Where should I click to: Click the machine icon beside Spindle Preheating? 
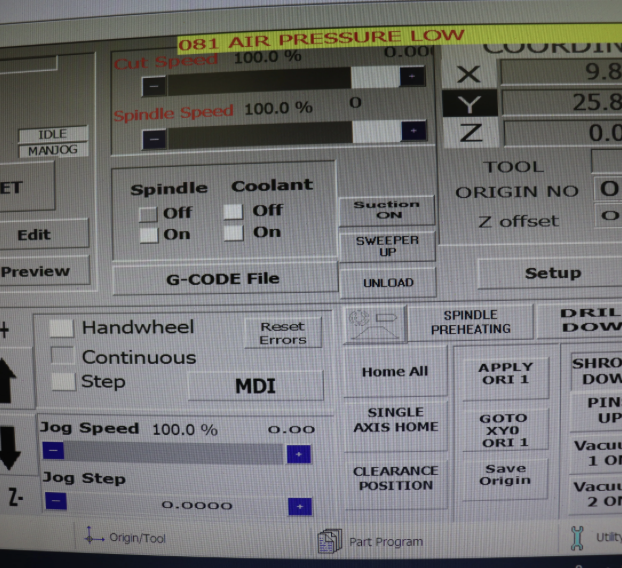click(374, 321)
